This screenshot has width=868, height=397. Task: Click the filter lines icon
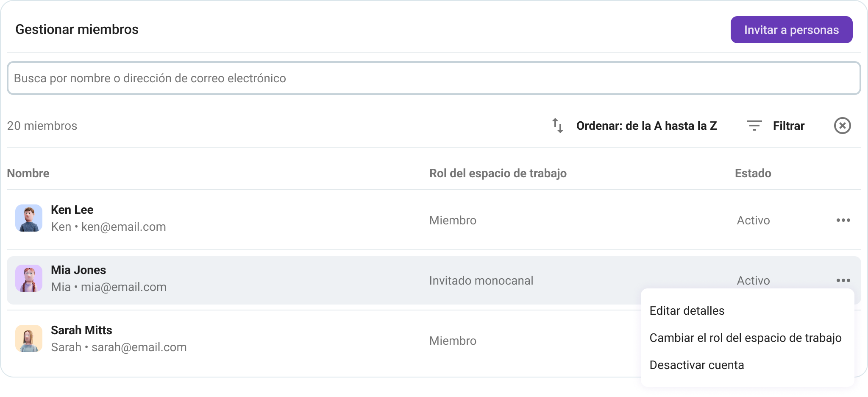coord(754,126)
